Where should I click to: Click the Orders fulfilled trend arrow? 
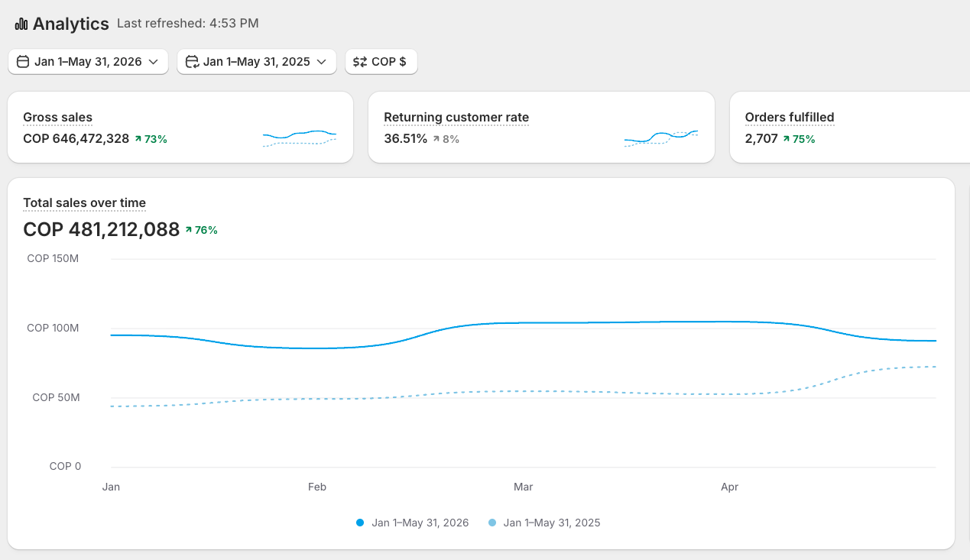[786, 139]
